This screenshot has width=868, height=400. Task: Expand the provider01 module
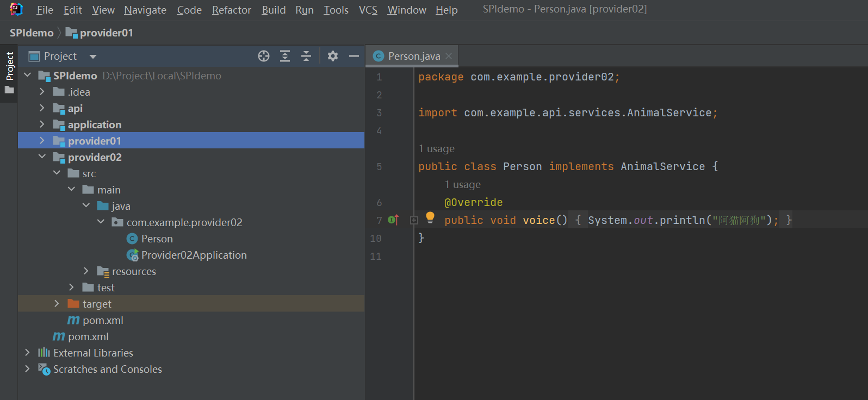pos(42,140)
